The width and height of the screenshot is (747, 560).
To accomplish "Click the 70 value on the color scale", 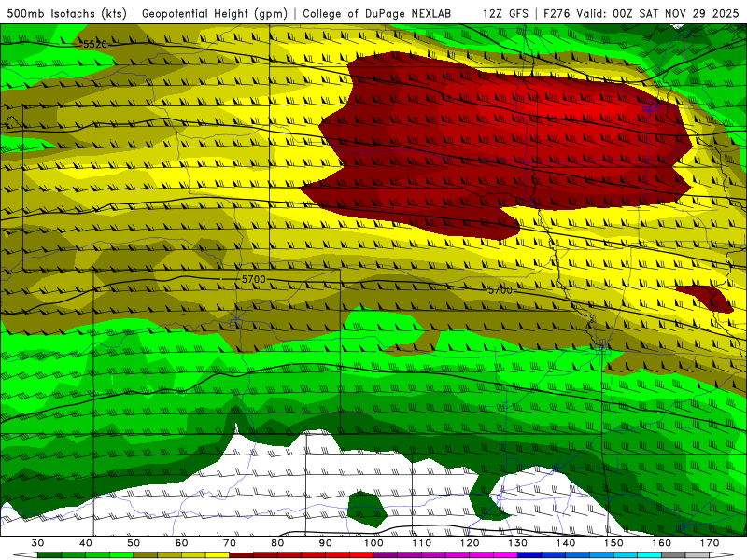I will [230, 543].
